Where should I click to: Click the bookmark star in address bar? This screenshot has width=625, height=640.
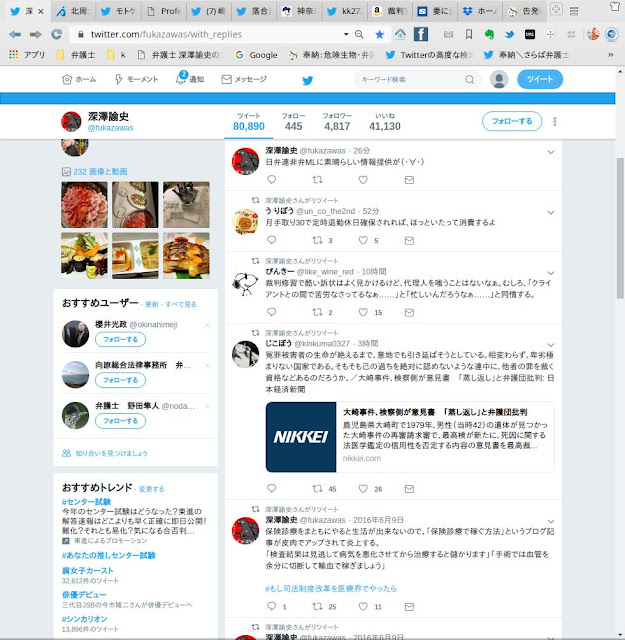[380, 35]
